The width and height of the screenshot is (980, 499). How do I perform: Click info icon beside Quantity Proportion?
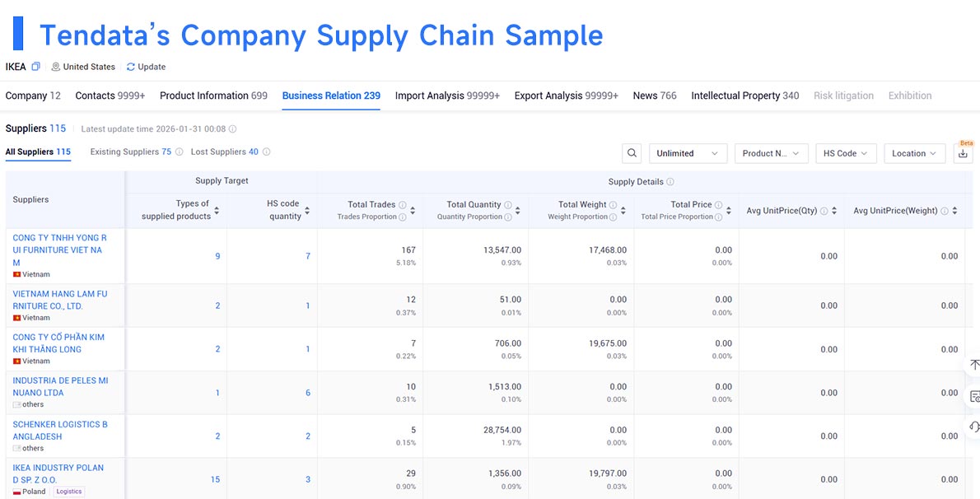[508, 217]
